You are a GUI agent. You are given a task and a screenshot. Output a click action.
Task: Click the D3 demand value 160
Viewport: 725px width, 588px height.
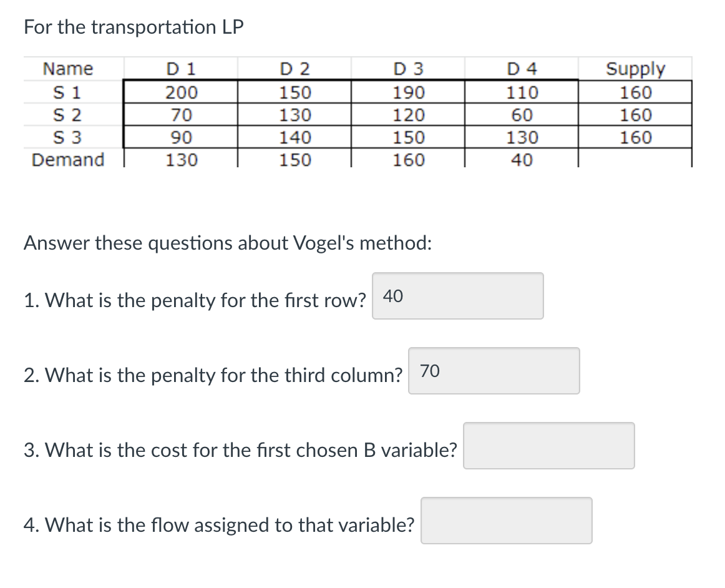coord(409,160)
